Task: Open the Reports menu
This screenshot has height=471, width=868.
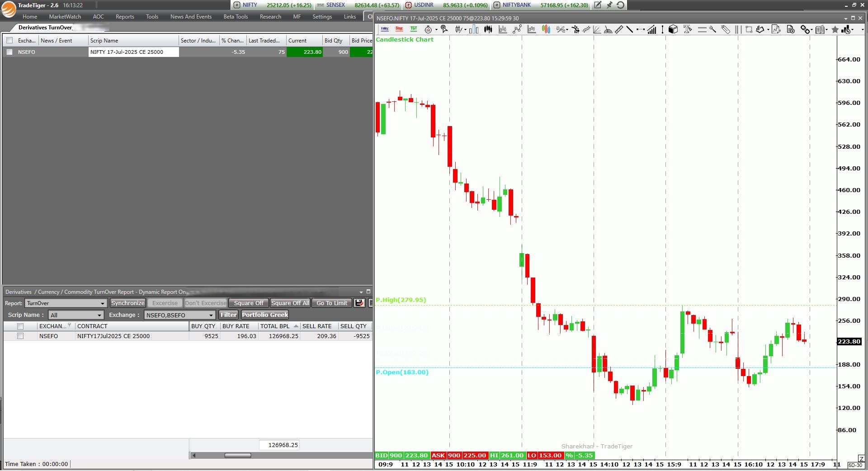Action: 125,17
